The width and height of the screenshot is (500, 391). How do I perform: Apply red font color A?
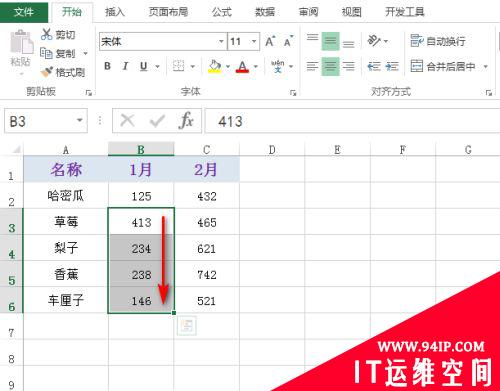click(x=242, y=66)
